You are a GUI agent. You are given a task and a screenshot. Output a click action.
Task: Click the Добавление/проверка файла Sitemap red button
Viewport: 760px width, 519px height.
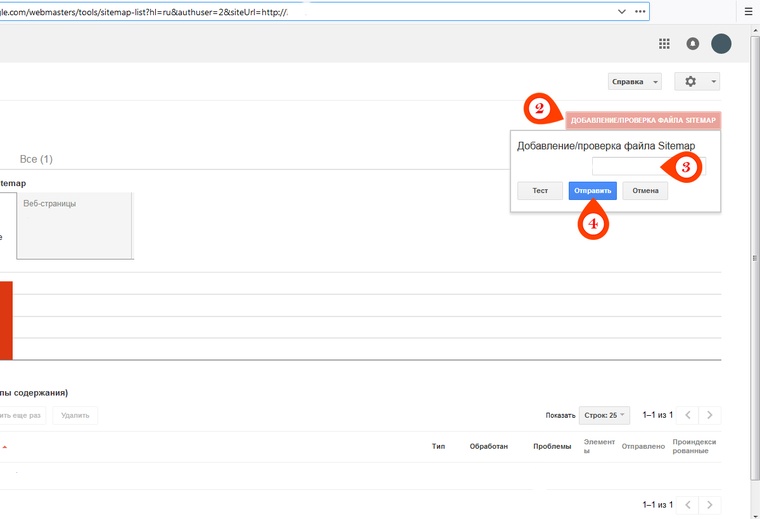tap(643, 120)
